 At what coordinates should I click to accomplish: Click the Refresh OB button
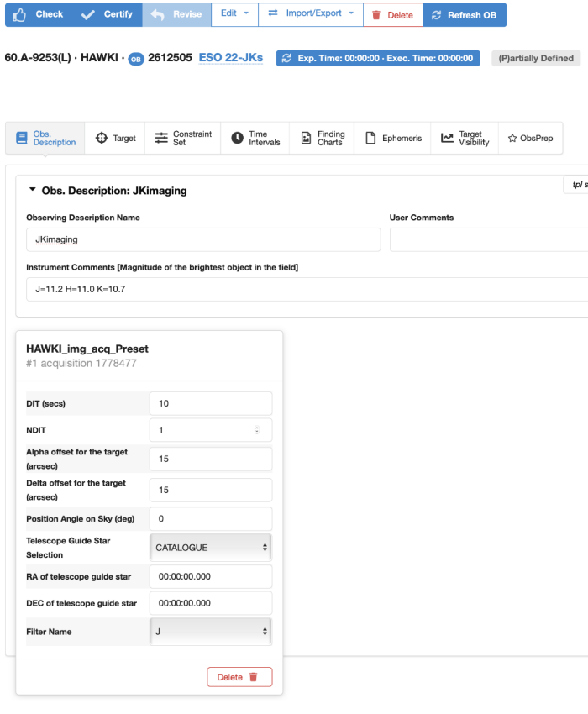coord(464,15)
